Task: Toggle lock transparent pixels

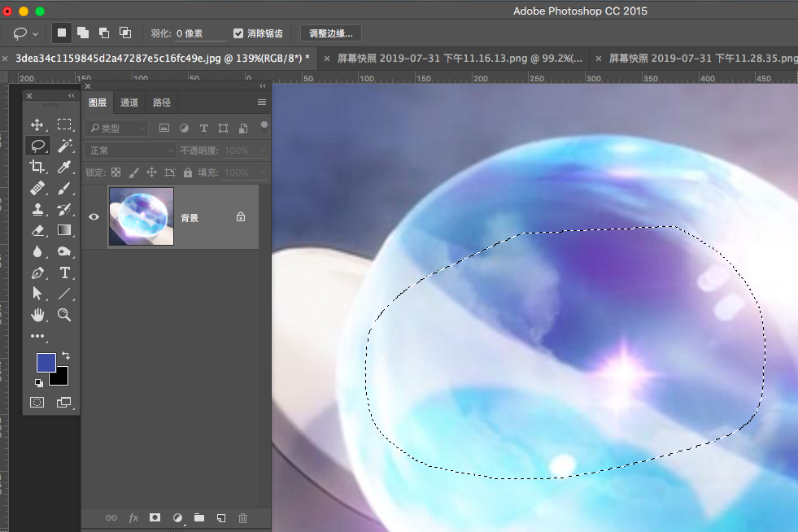Action: tap(116, 172)
